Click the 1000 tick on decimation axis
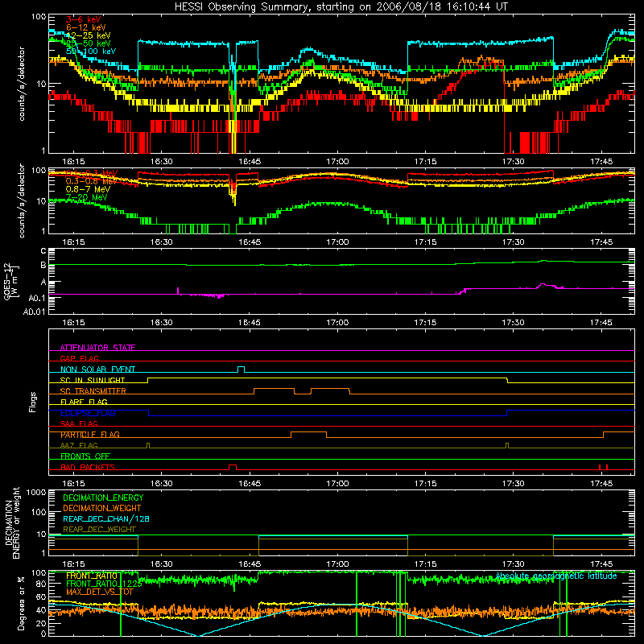Screen dimensions: 644x644 (36, 493)
